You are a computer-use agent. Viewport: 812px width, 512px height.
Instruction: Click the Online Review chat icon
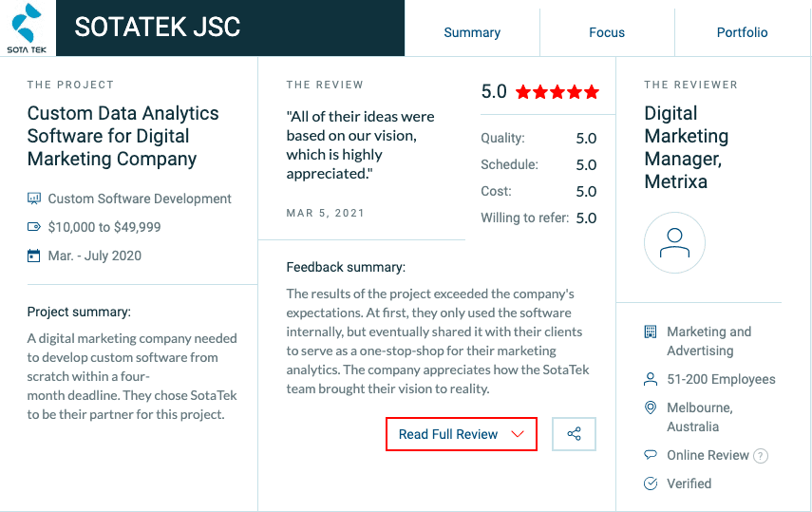pos(651,455)
